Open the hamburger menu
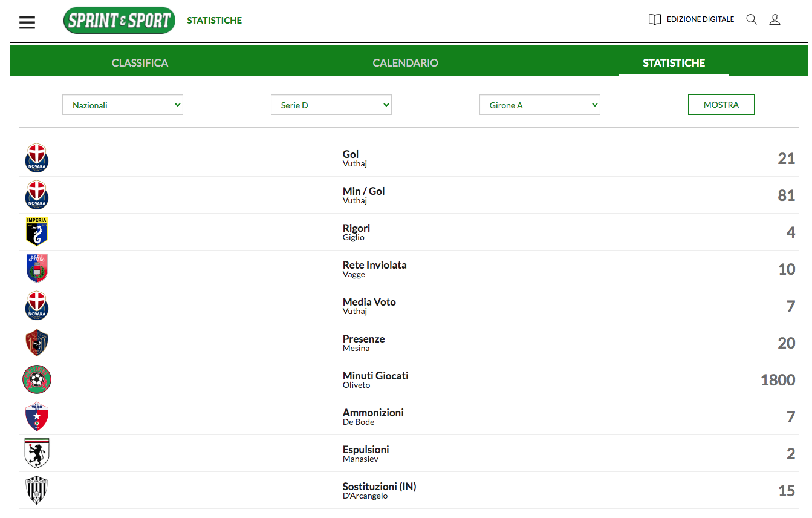812x518 pixels. (27, 22)
